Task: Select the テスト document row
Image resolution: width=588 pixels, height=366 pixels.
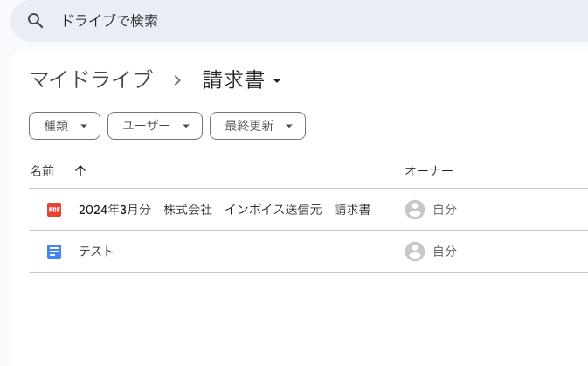Action: 96,252
